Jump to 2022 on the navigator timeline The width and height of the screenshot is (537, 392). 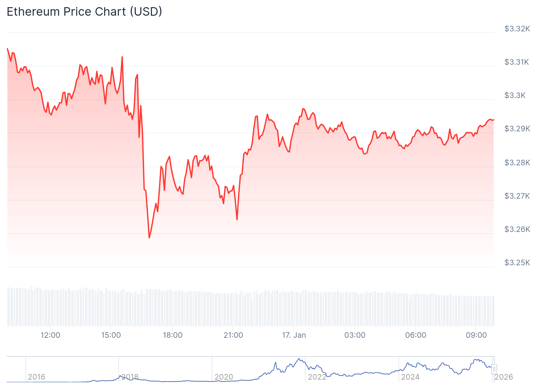coord(317,377)
